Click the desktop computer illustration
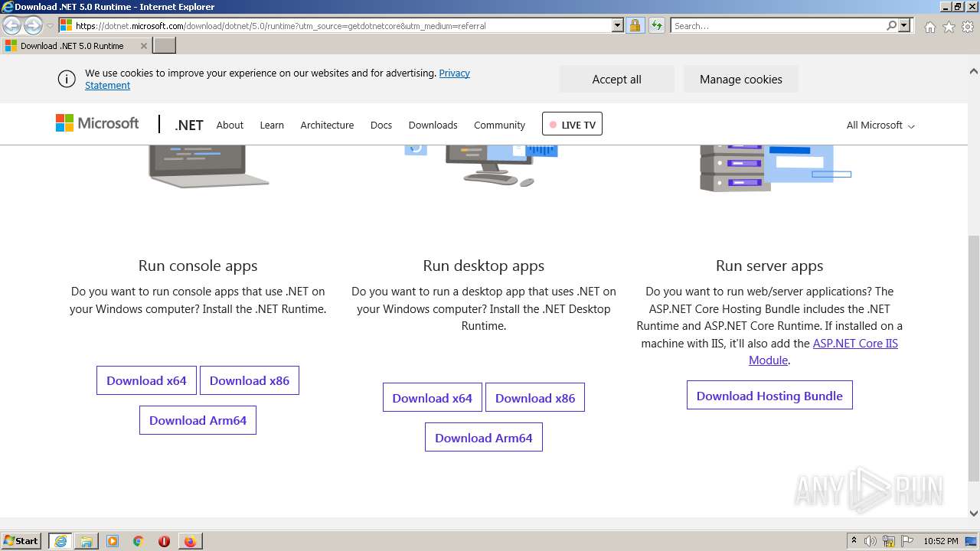Image resolution: width=980 pixels, height=551 pixels. pos(482,165)
